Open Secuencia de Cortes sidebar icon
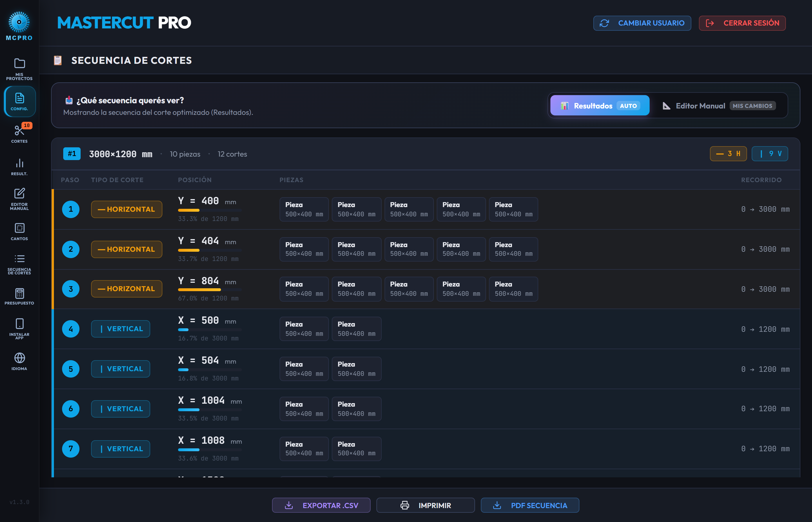Image resolution: width=812 pixels, height=522 pixels. [19, 259]
